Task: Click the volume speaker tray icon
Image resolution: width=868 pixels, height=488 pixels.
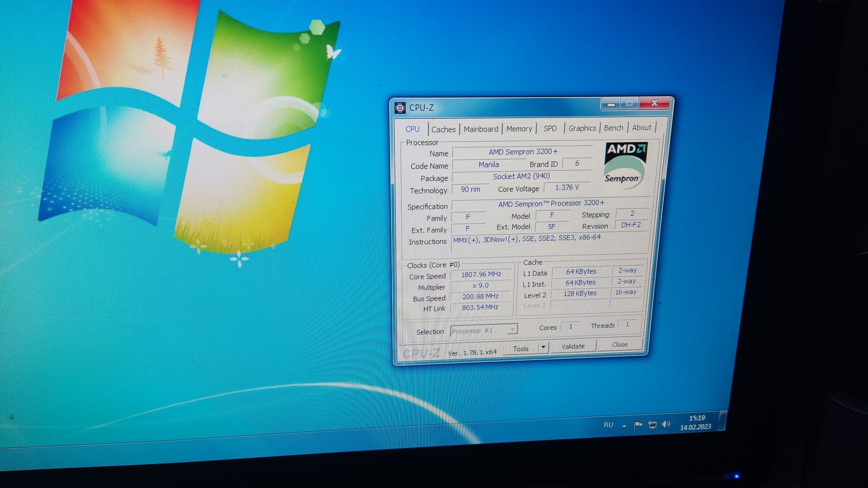Action: click(x=666, y=424)
